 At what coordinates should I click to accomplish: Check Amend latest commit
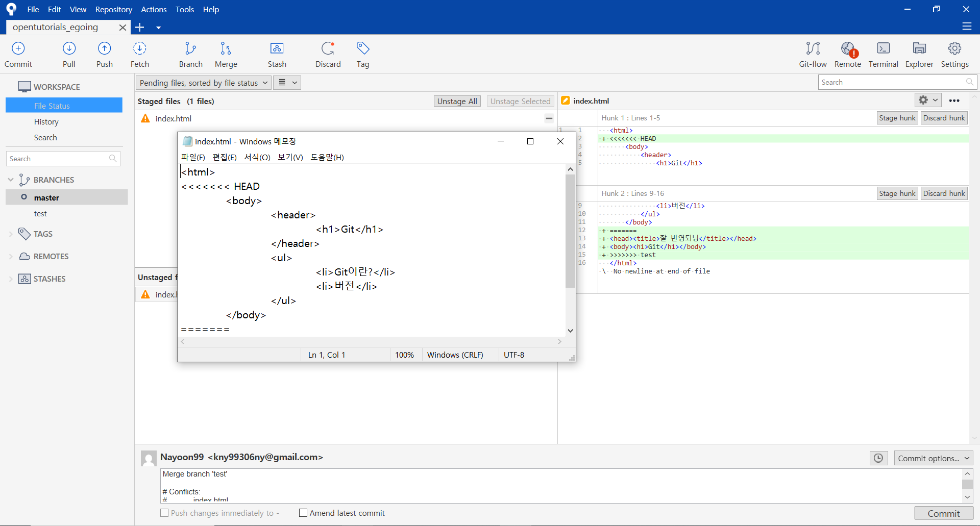pos(303,513)
